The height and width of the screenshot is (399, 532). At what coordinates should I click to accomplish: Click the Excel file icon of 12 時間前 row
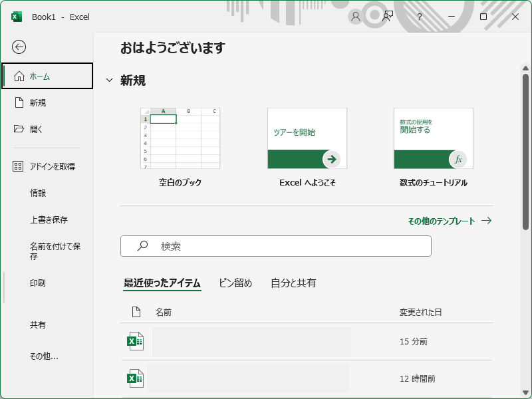click(135, 378)
